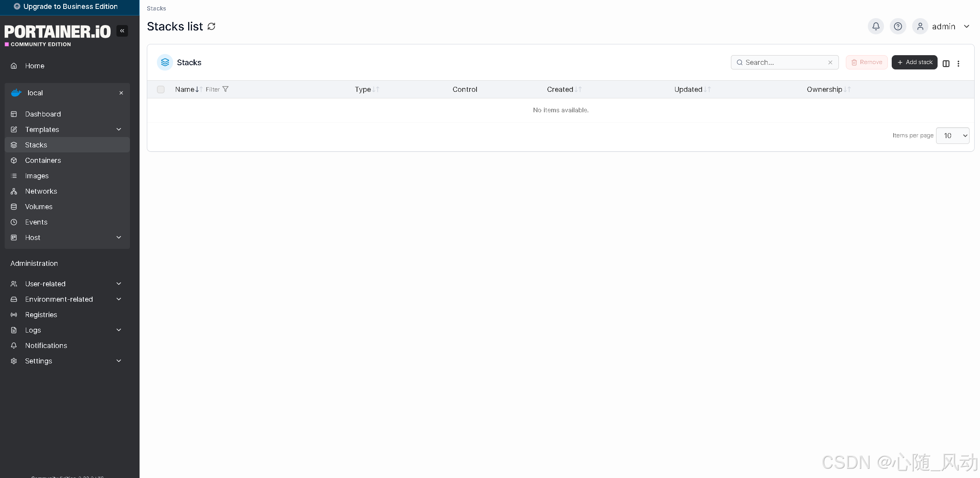Expand the admin user menu

click(967, 26)
